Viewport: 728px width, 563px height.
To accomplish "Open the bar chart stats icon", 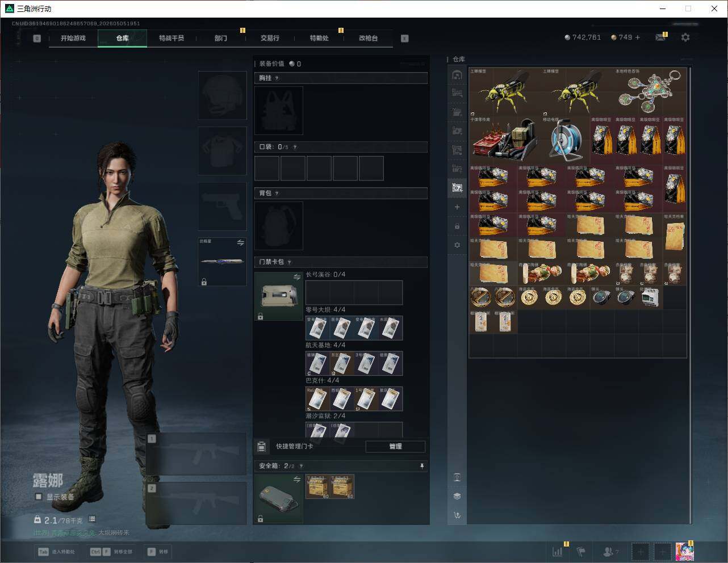I will pyautogui.click(x=558, y=551).
